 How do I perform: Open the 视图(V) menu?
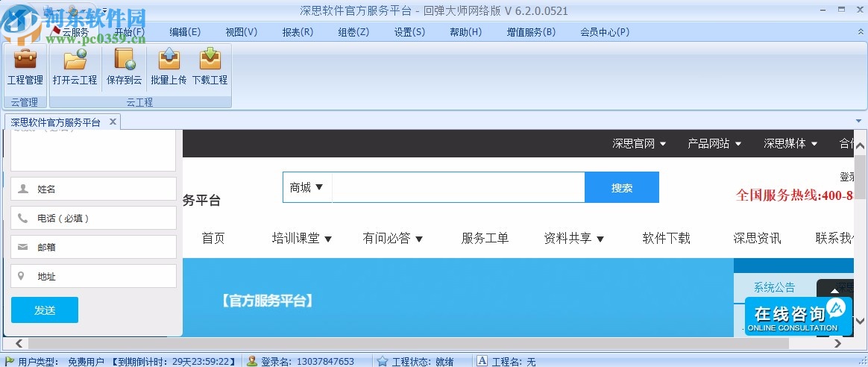pyautogui.click(x=242, y=32)
